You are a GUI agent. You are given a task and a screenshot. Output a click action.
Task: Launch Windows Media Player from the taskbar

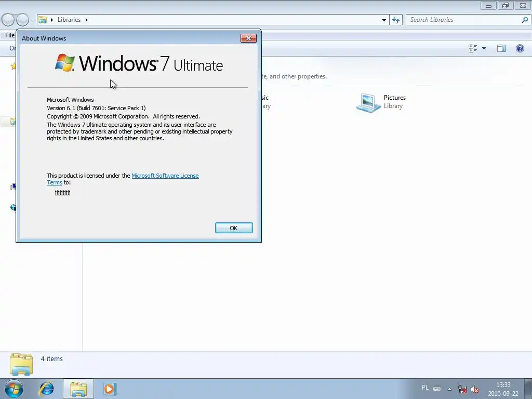(110, 389)
